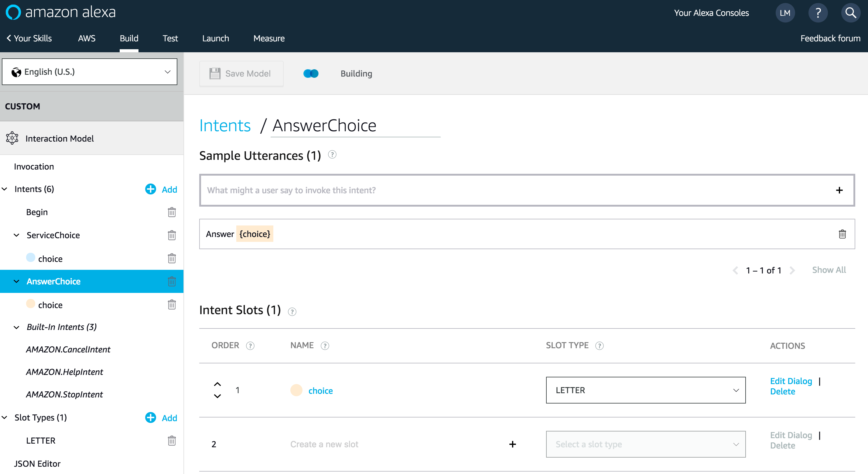This screenshot has width=868, height=474.
Task: Open the 'Select a slot type' dropdown
Action: click(x=646, y=444)
